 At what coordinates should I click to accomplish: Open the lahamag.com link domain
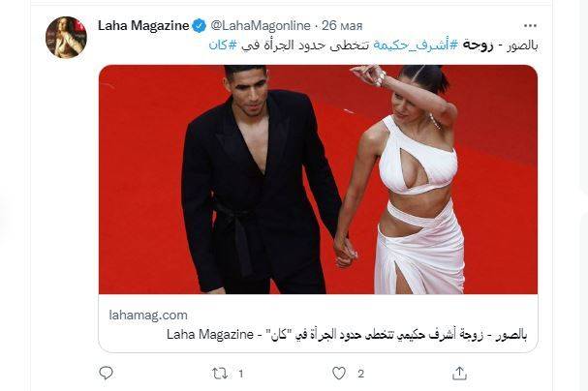point(148,315)
